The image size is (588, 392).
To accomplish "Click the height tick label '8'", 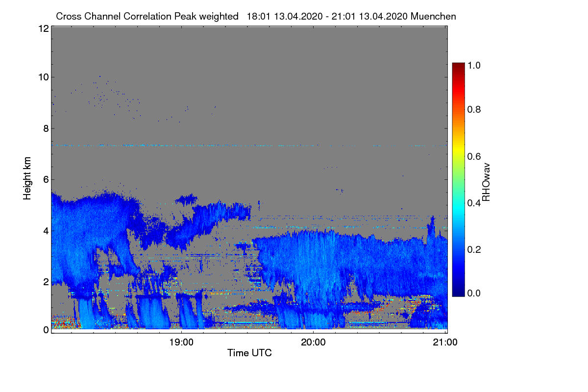I will [x=46, y=128].
